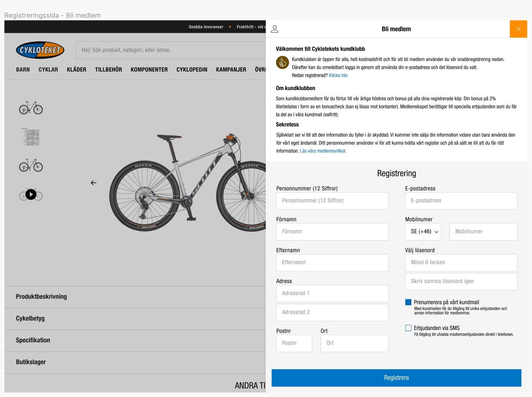Viewport: 532px width, 397px height.
Task: Click the Minst 6 tecken password field
Action: pyautogui.click(x=461, y=263)
